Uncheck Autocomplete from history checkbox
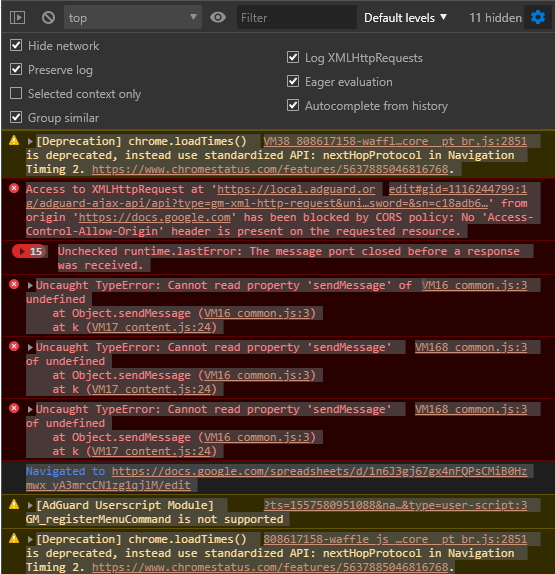Image resolution: width=555 pixels, height=574 pixels. point(293,105)
